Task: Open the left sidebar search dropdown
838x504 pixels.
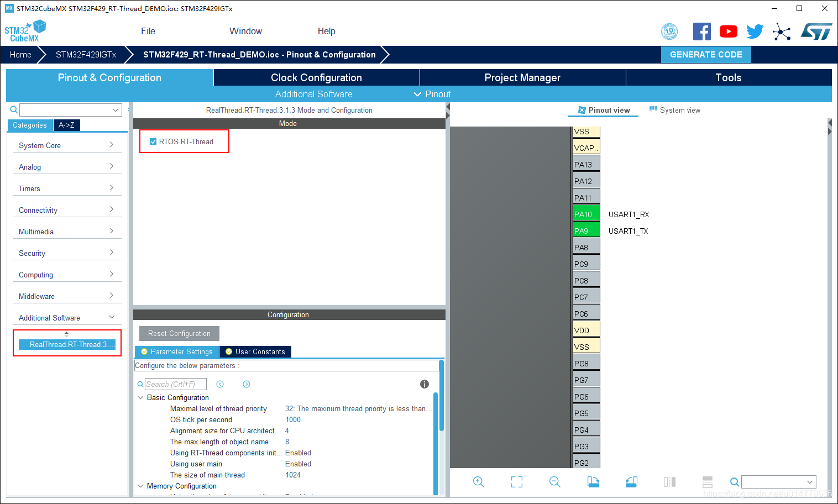Action: pyautogui.click(x=116, y=110)
